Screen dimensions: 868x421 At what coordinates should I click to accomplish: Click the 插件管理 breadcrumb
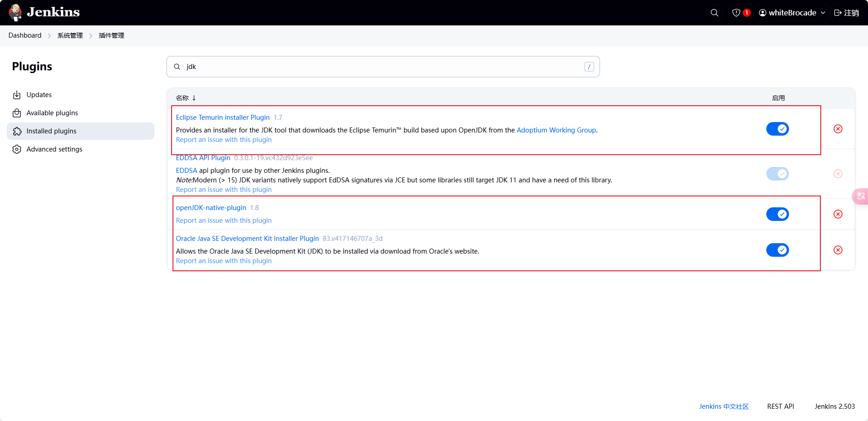112,35
